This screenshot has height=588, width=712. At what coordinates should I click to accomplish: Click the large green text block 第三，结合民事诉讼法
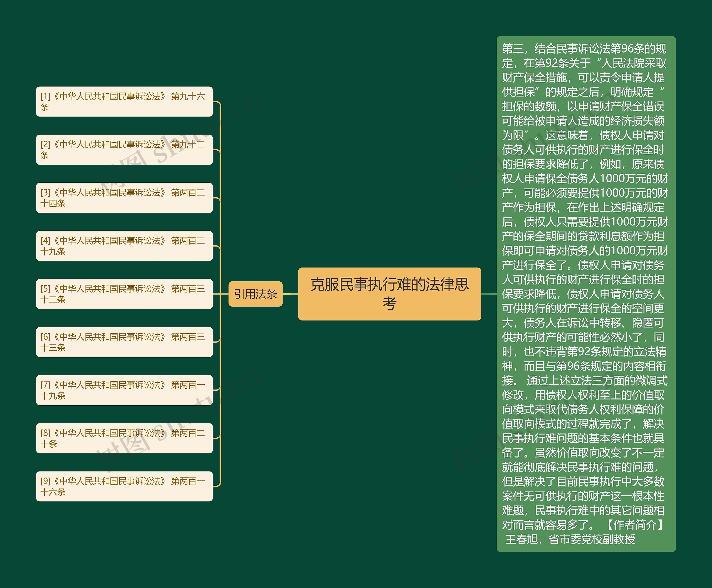pos(586,294)
